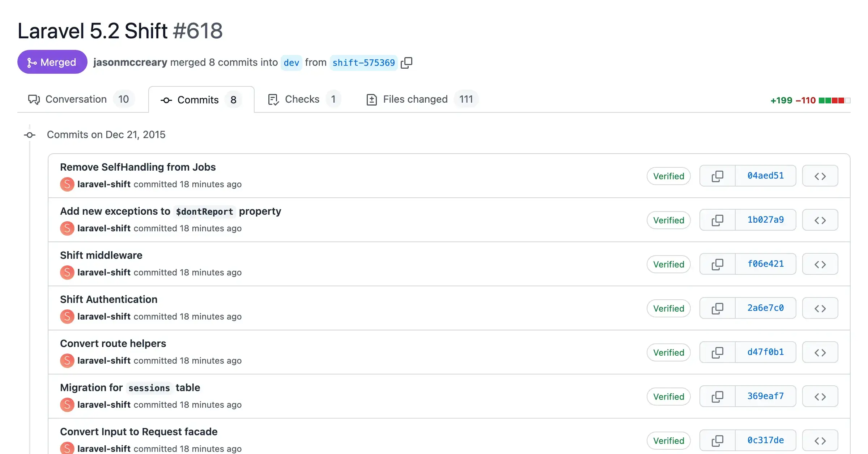
Task: Open commit 369eaf7
Action: 765,396
